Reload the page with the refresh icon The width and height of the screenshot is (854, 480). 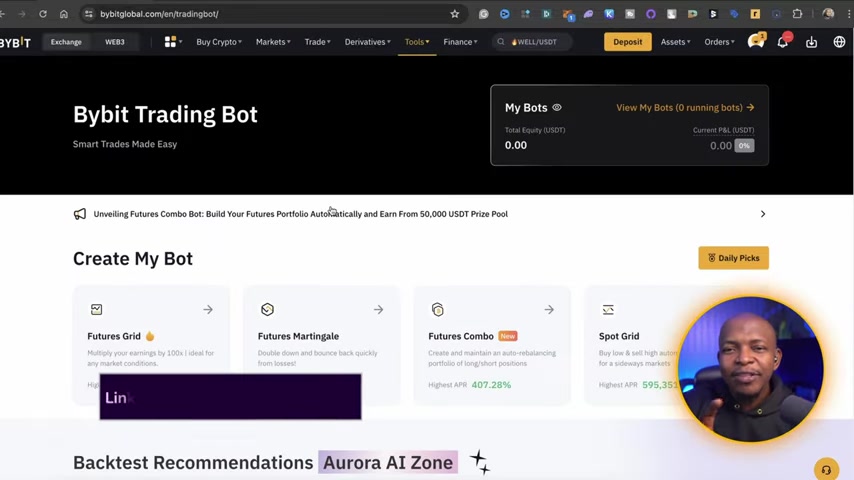[43, 14]
